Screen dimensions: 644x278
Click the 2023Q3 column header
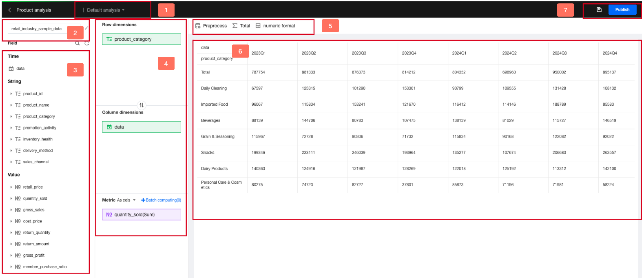(359, 53)
